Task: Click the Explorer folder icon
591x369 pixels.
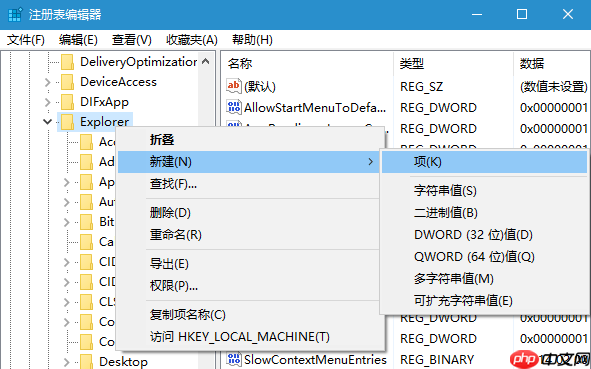Action: [67, 122]
